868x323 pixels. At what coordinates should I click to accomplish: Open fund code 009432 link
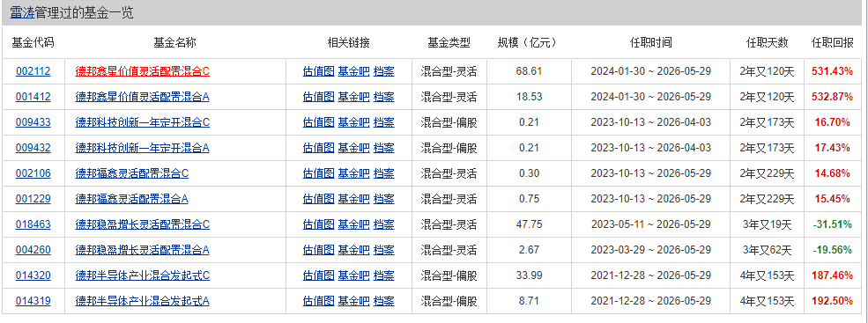[x=33, y=148]
